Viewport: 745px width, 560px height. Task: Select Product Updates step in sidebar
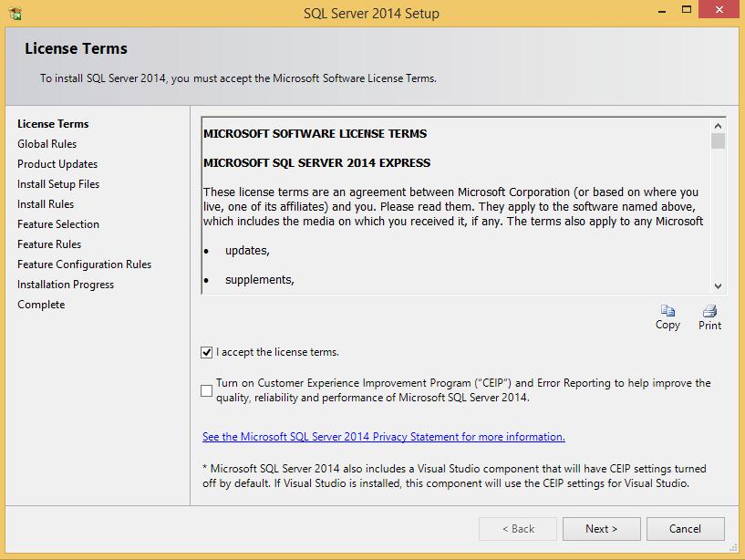coord(57,164)
